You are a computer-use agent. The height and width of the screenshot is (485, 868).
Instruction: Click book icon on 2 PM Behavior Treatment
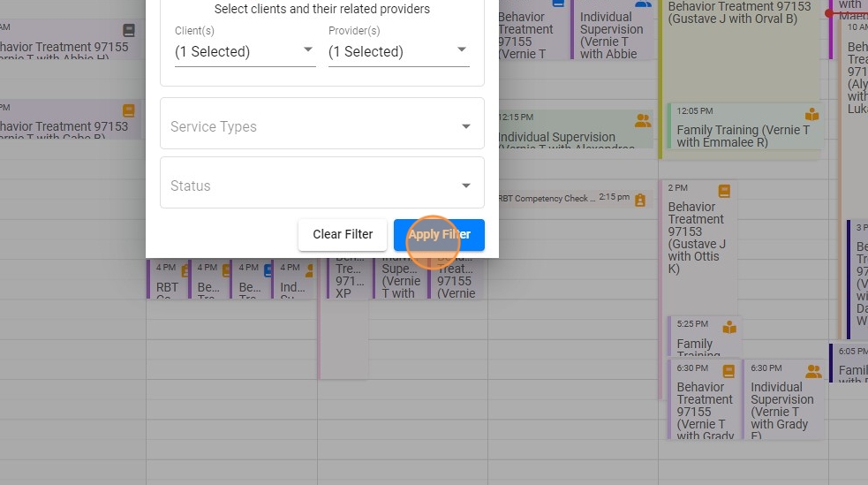pyautogui.click(x=724, y=190)
